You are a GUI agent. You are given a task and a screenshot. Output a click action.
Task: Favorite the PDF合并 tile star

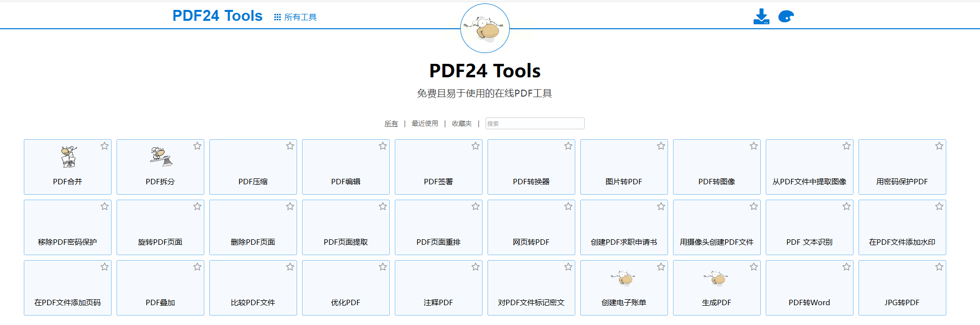pos(105,146)
